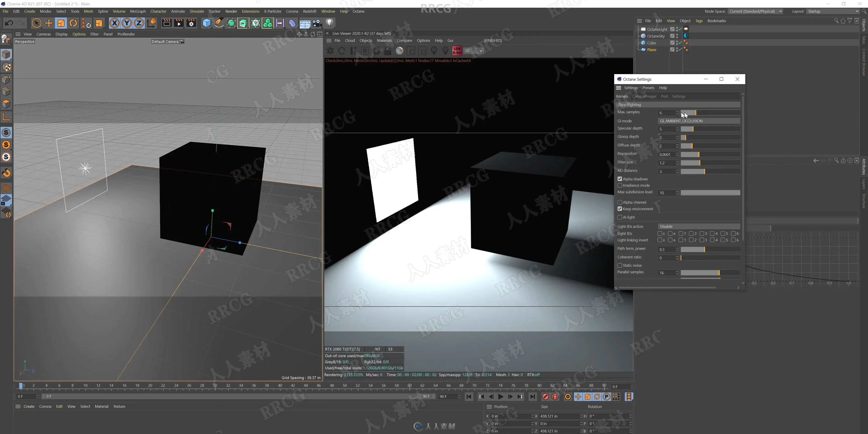Open the Light IDs action dropdown
Screen dimensions: 868x434
click(698, 226)
